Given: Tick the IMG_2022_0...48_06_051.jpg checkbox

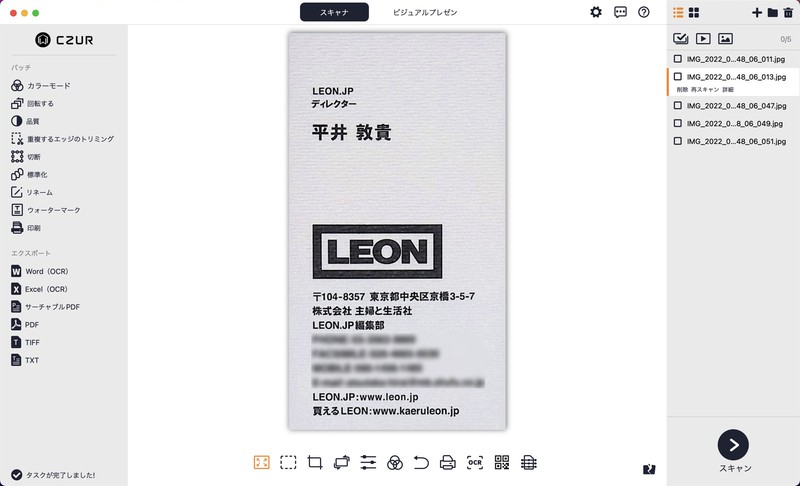Looking at the screenshot, I should [678, 141].
